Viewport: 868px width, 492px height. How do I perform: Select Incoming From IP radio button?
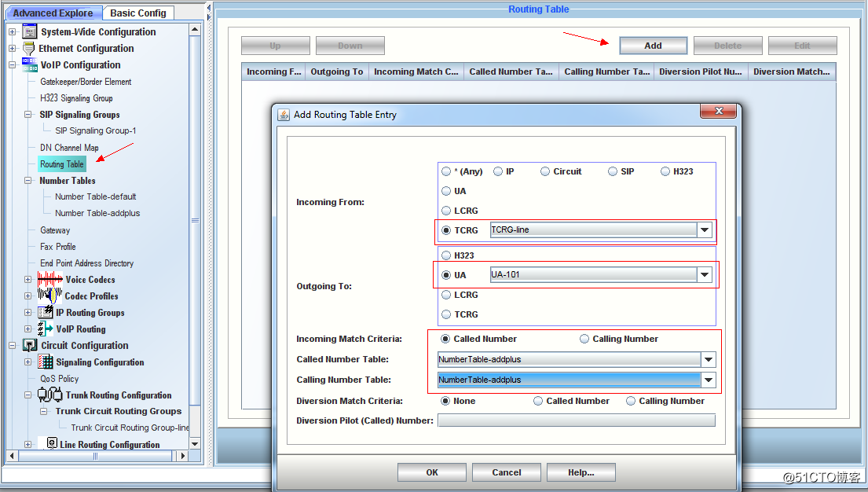tap(498, 172)
